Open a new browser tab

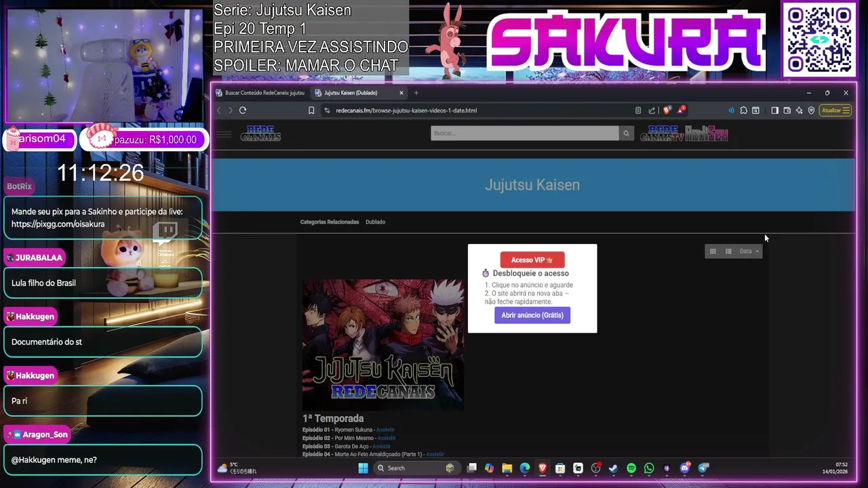tap(416, 93)
